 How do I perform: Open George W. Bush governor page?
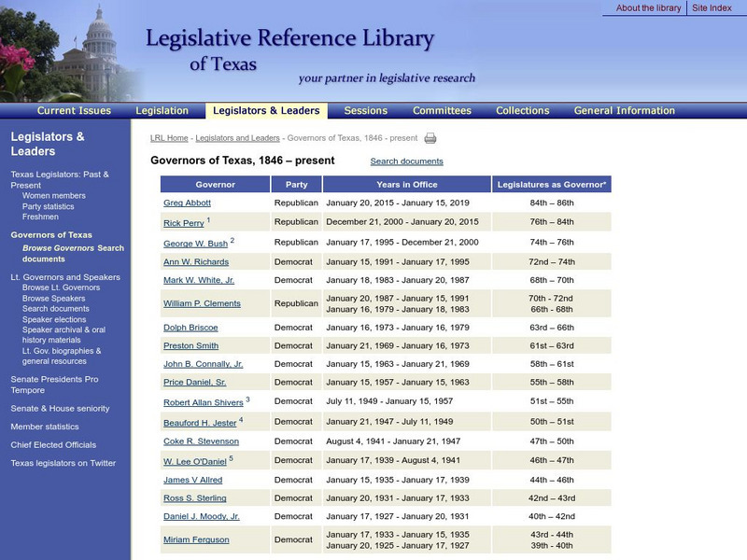point(195,244)
